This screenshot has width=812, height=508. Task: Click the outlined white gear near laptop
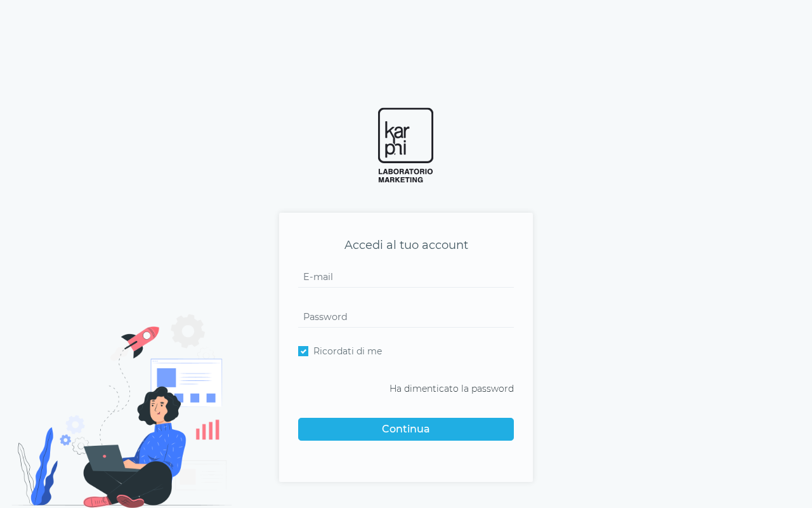click(x=80, y=446)
